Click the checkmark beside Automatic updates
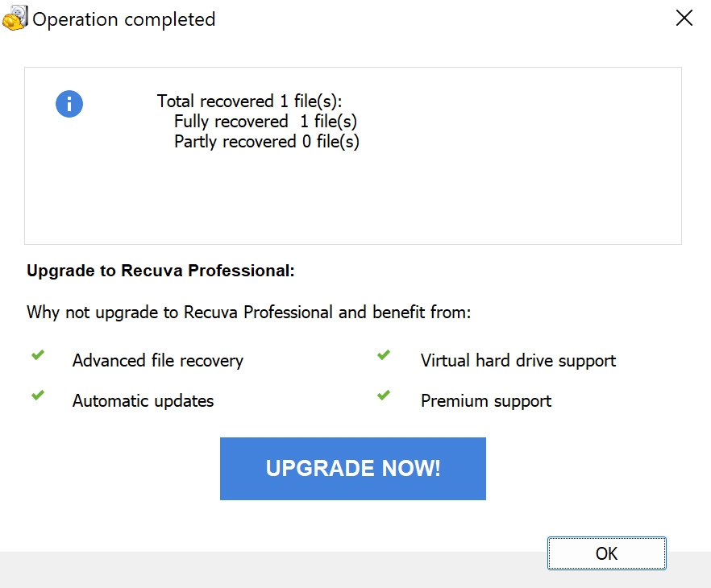This screenshot has width=711, height=588. [38, 395]
